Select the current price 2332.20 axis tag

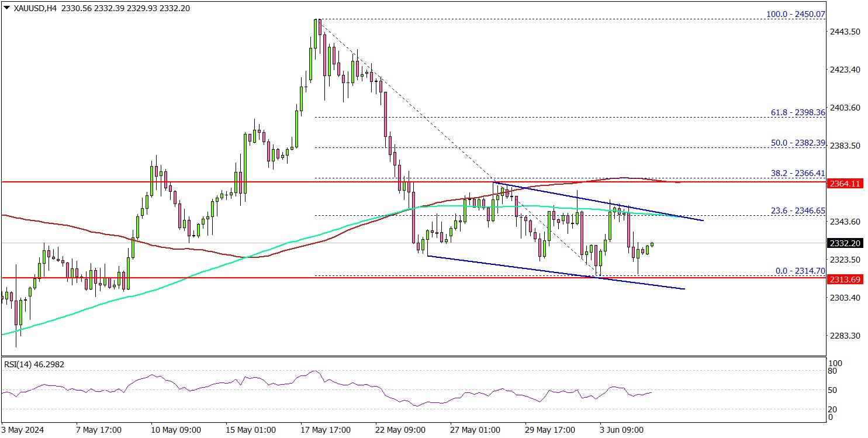pyautogui.click(x=846, y=243)
